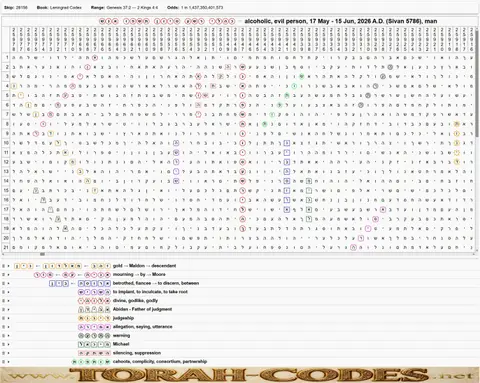Toggle the small box on the 'betrothed, fiancee' row
The width and height of the screenshot is (480, 383).
(x=3, y=283)
